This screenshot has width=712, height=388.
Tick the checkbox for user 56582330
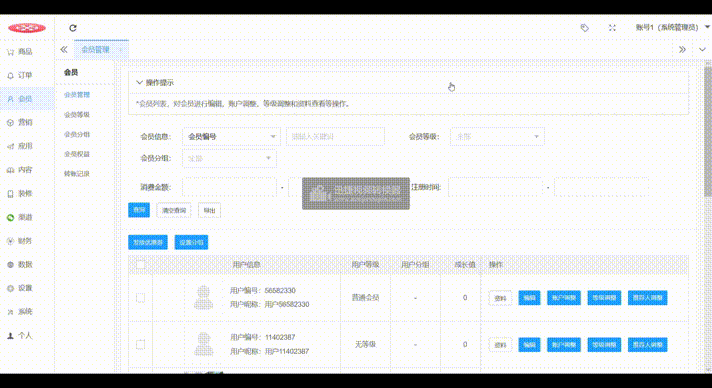(140, 298)
